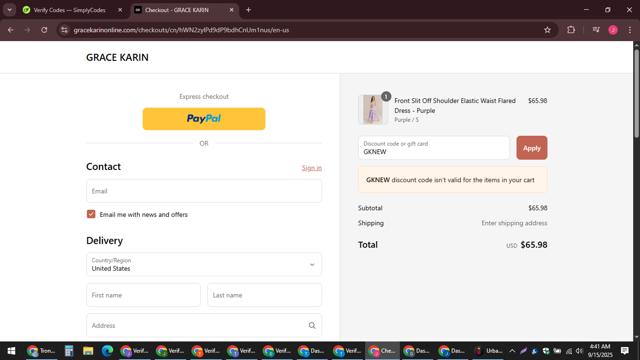
Task: Close the Checkout GRACE KARIN tab
Action: (231, 10)
